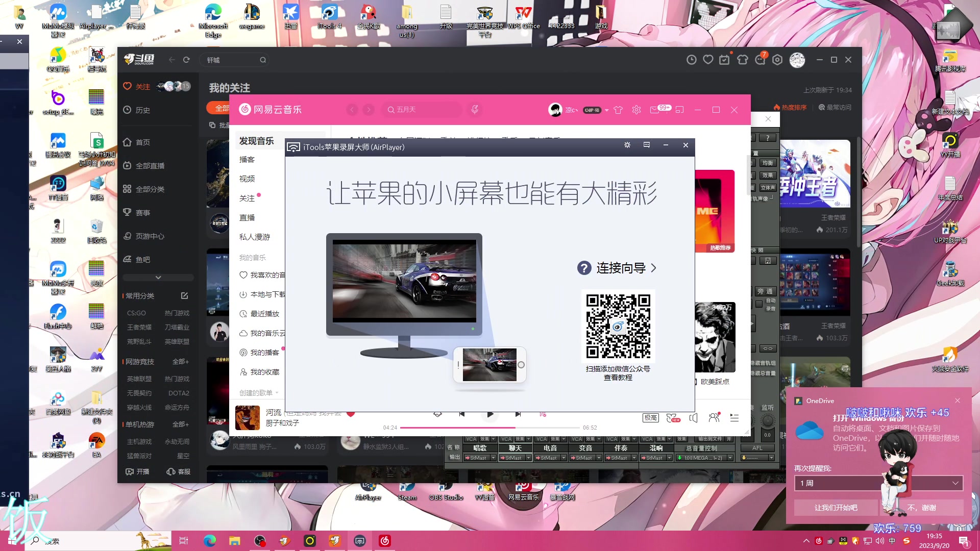Toggle 旁通 bypass button in mixer panel
The height and width of the screenshot is (551, 980).
[x=765, y=291]
